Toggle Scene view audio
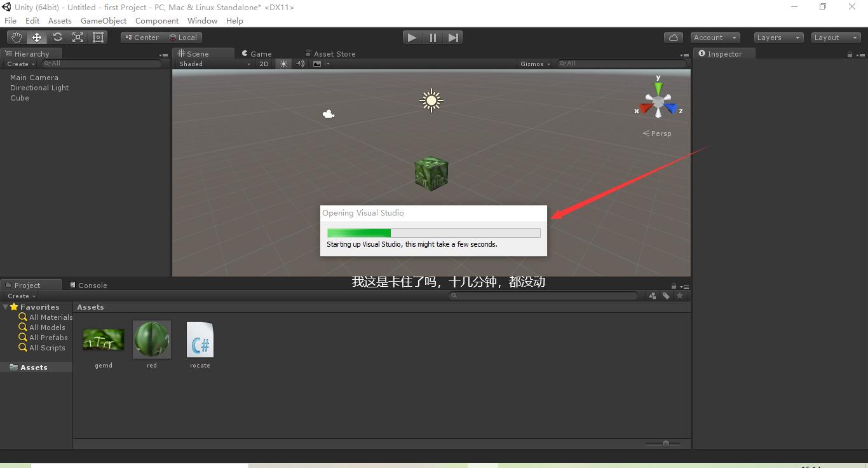Image resolution: width=868 pixels, height=468 pixels. [x=300, y=64]
